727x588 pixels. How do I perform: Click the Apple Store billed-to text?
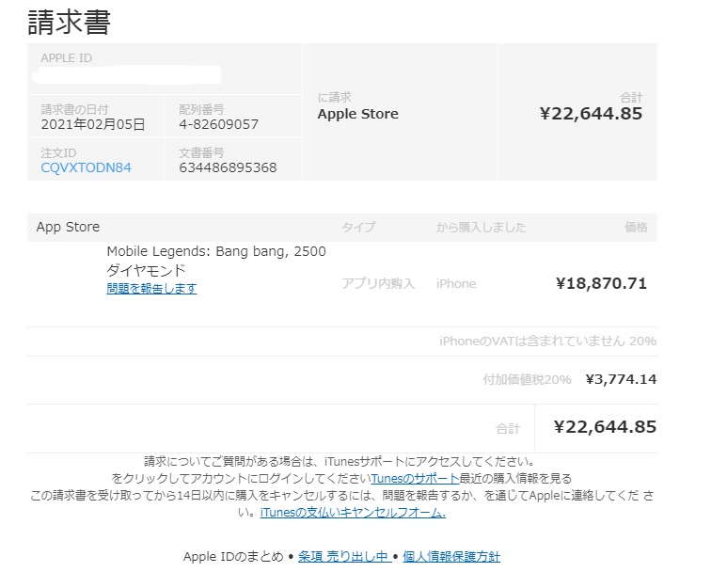click(358, 114)
